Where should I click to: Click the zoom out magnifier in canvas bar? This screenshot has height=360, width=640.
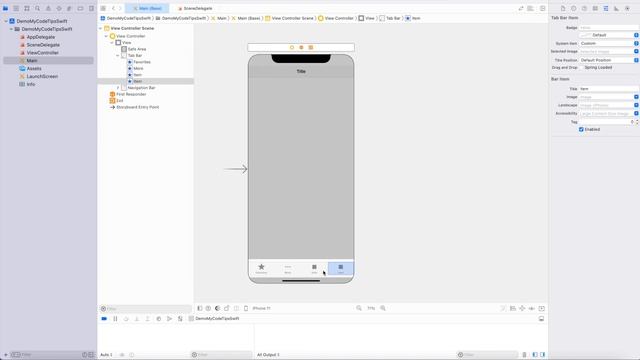point(359,308)
